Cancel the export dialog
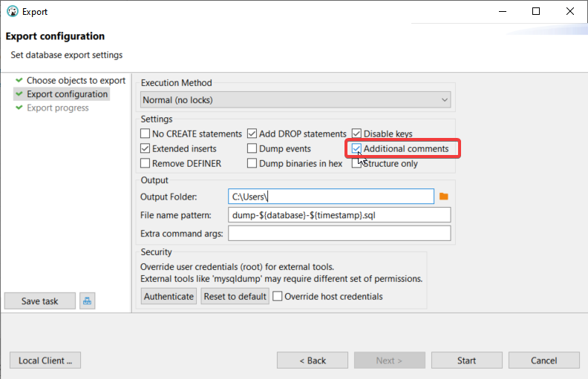 [543, 360]
